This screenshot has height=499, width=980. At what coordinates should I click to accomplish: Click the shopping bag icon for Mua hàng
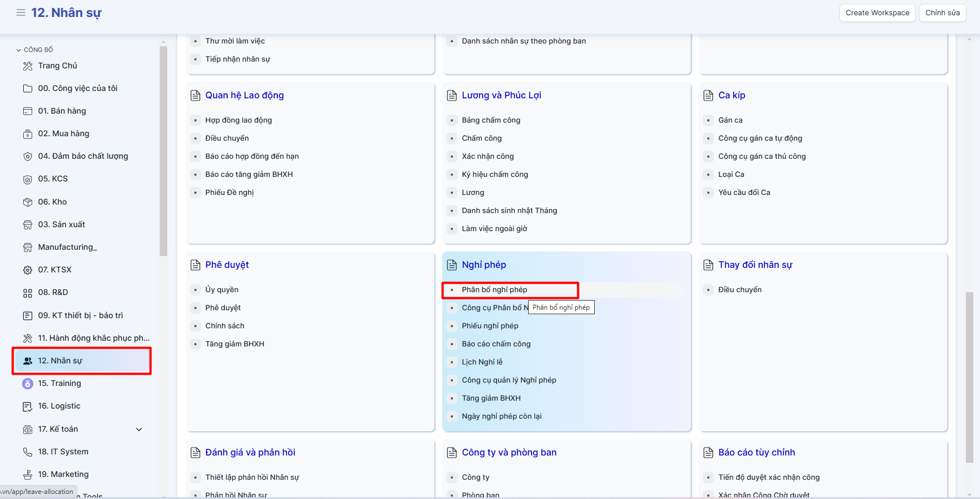28,134
